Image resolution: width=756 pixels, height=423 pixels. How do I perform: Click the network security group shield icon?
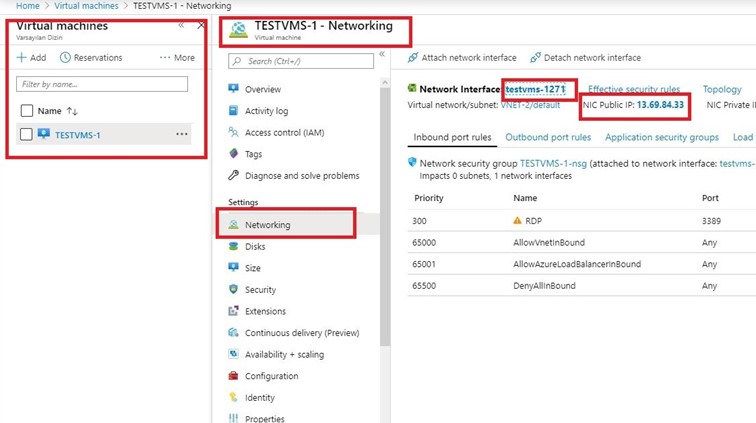412,163
